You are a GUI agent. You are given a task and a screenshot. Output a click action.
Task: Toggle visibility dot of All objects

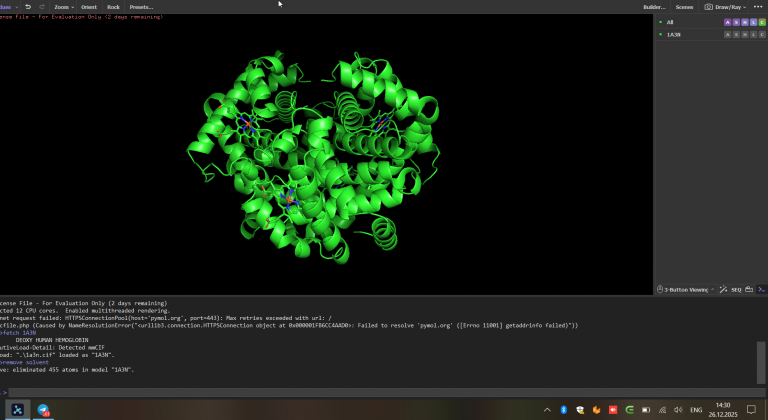661,22
